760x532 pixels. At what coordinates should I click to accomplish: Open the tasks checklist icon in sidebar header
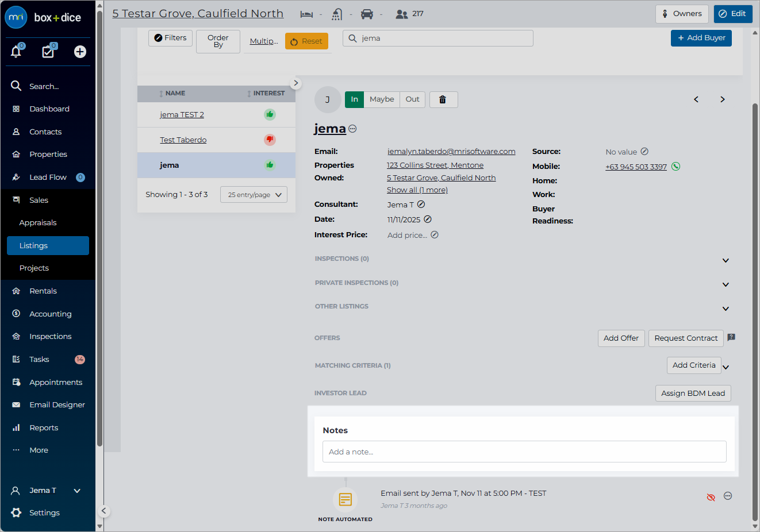pyautogui.click(x=48, y=52)
